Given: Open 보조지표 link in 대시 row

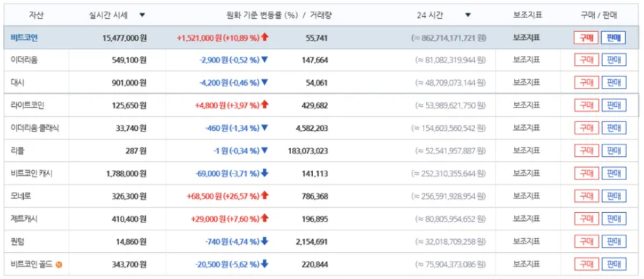Looking at the screenshot, I should [526, 83].
